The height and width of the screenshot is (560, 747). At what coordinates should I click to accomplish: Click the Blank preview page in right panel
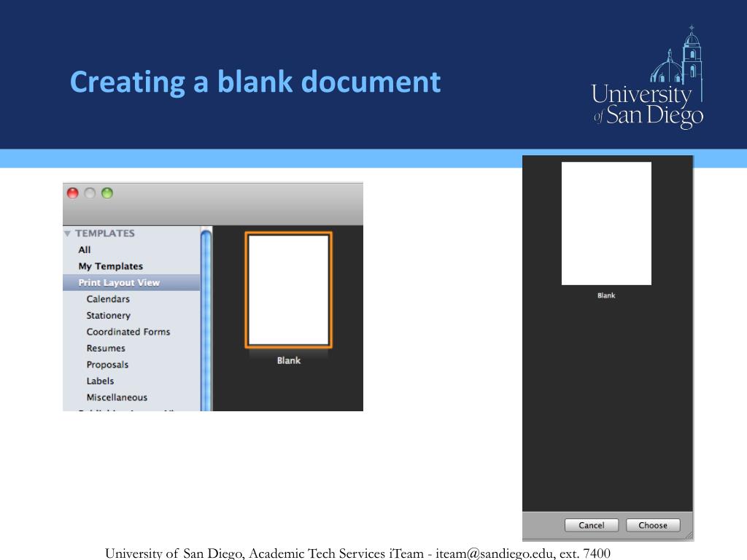[606, 223]
